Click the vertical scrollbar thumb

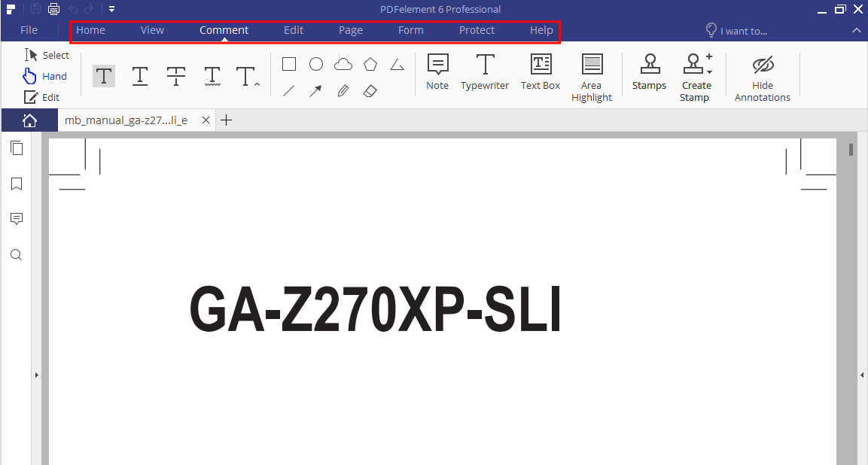851,150
